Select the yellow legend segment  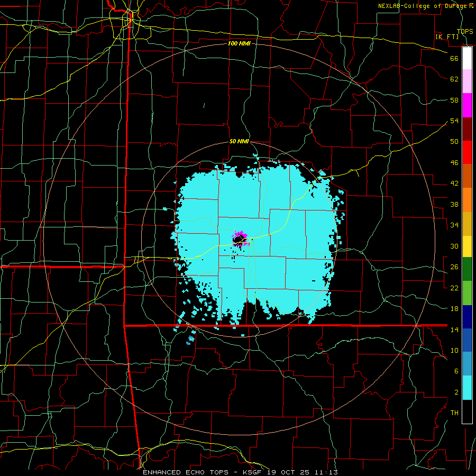tap(467, 246)
